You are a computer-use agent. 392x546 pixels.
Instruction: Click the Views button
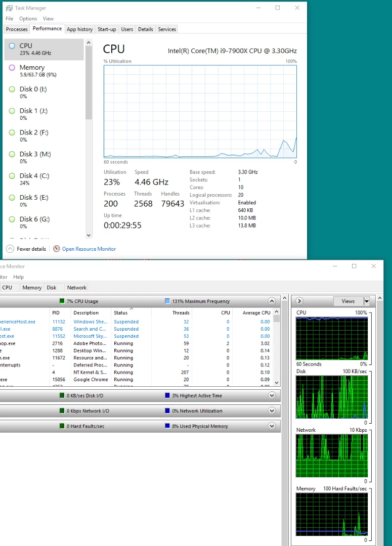pyautogui.click(x=348, y=301)
